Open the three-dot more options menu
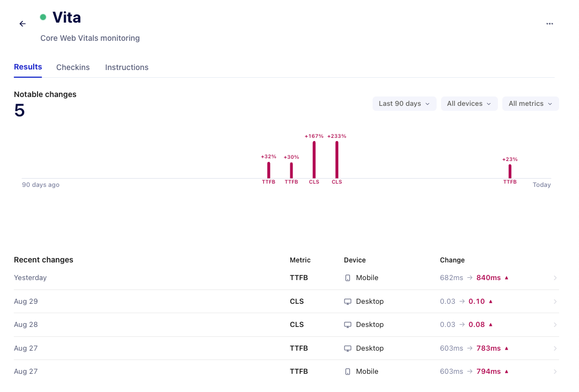Viewport: 579px width, 392px height. click(549, 24)
